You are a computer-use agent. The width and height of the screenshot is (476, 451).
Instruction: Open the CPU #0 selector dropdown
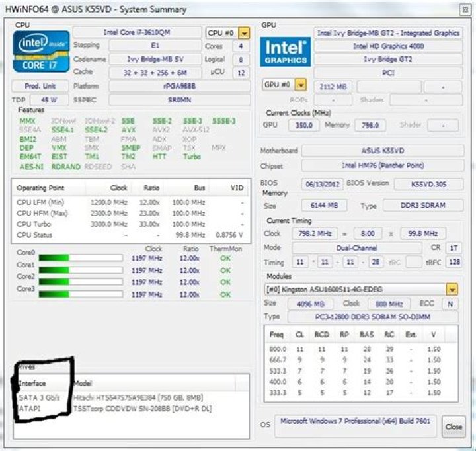click(244, 33)
